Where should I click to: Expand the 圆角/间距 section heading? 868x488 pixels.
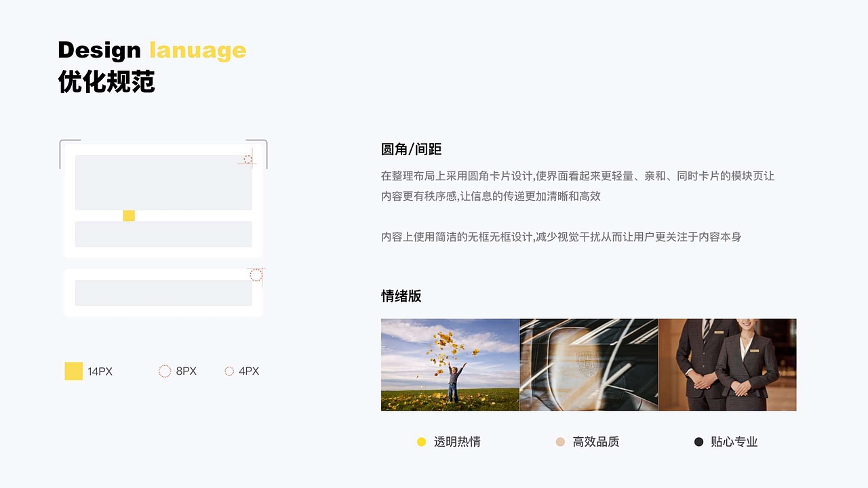tap(411, 149)
